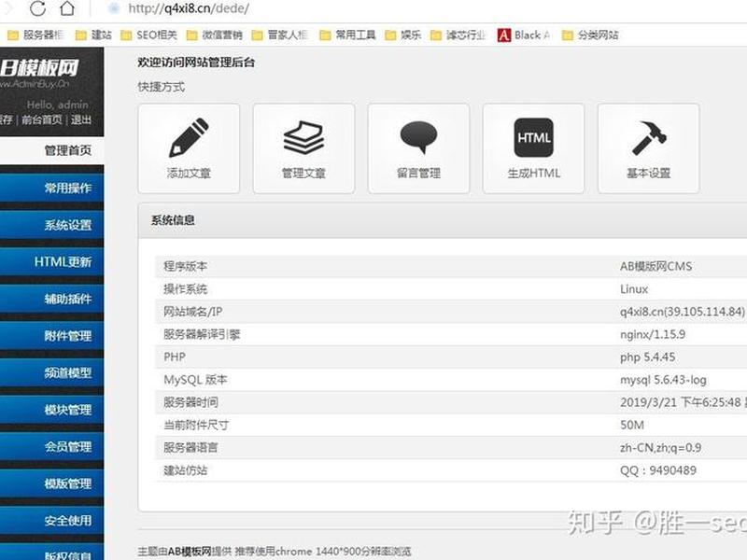The image size is (747, 560).
Task: Click the php 5.4.45 value
Action: [x=647, y=357]
